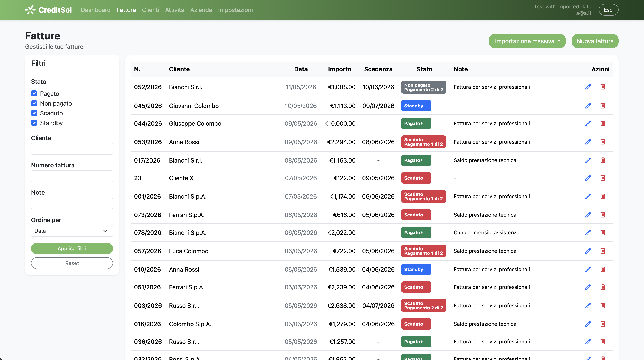
Task: Expand the Importazione massiva dropdown
Action: click(x=527, y=41)
